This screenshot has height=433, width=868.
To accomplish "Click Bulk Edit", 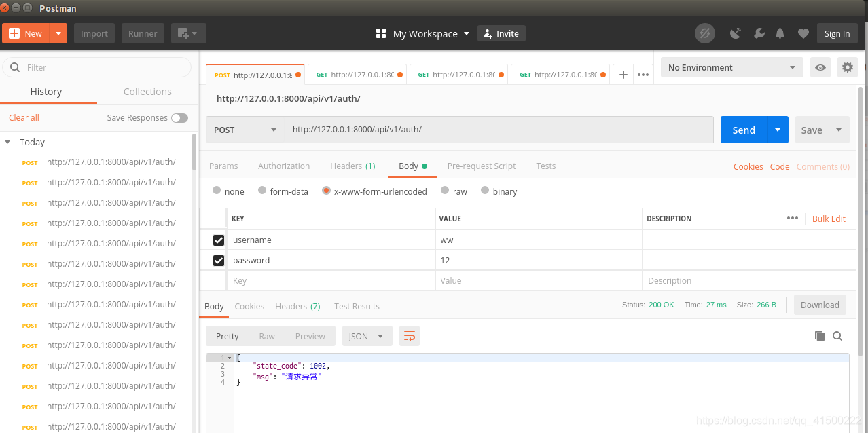I will [x=829, y=219].
